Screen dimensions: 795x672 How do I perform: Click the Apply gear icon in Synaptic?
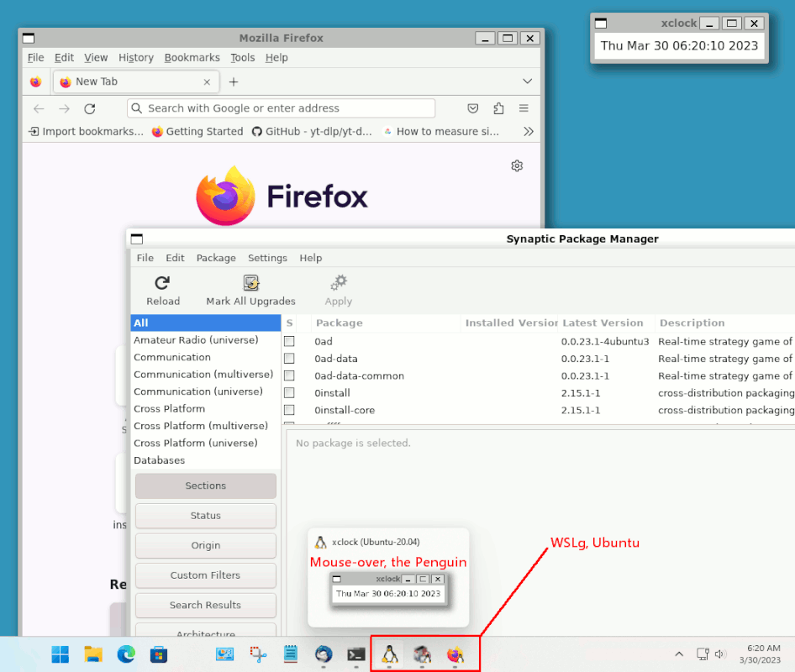(x=338, y=291)
